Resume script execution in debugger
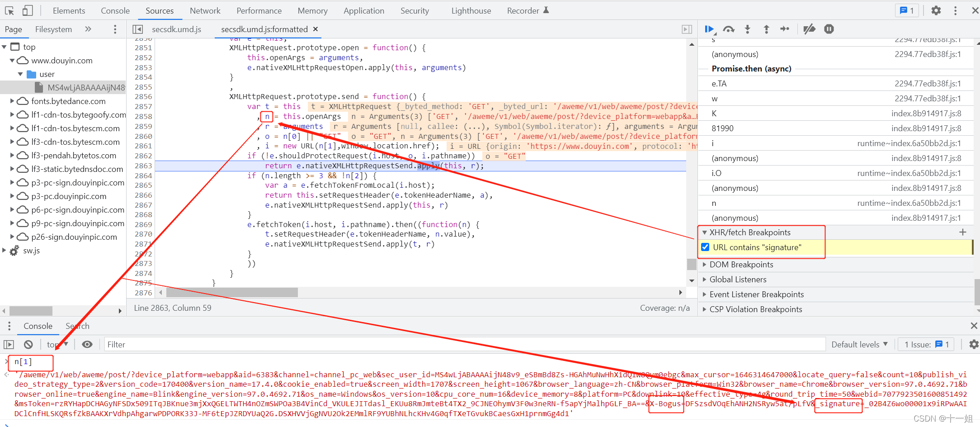 tap(709, 29)
